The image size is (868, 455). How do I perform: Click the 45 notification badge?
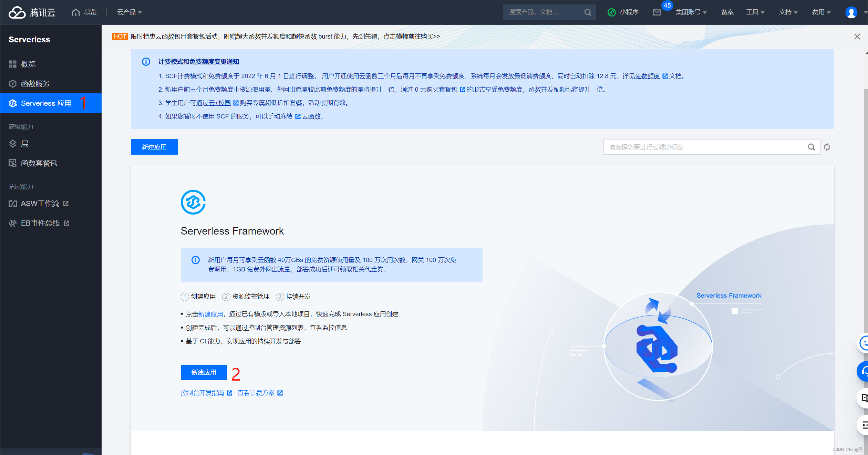[x=667, y=6]
